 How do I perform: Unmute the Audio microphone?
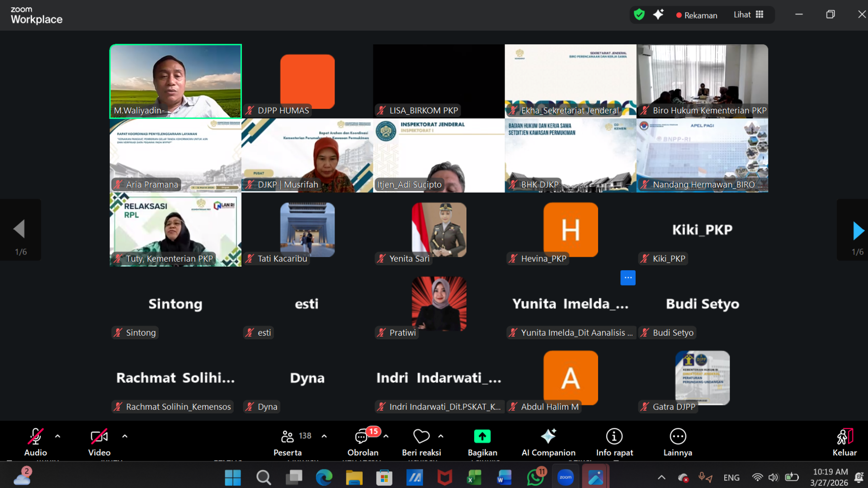click(x=35, y=437)
